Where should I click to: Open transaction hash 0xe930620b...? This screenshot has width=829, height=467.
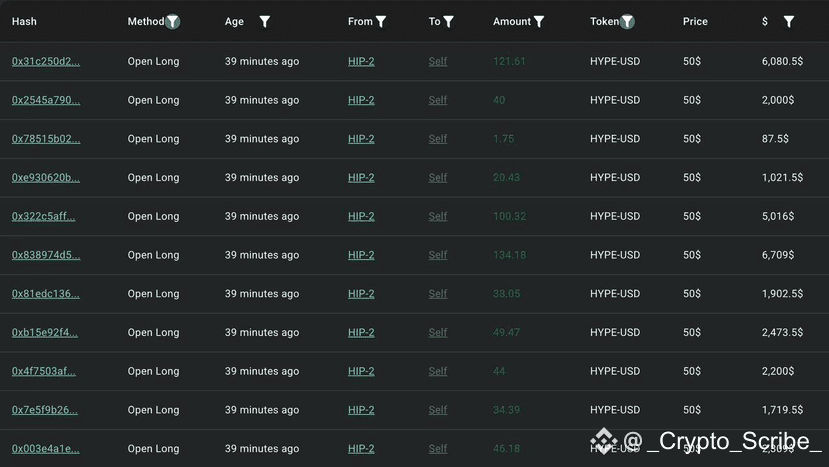[x=46, y=178]
